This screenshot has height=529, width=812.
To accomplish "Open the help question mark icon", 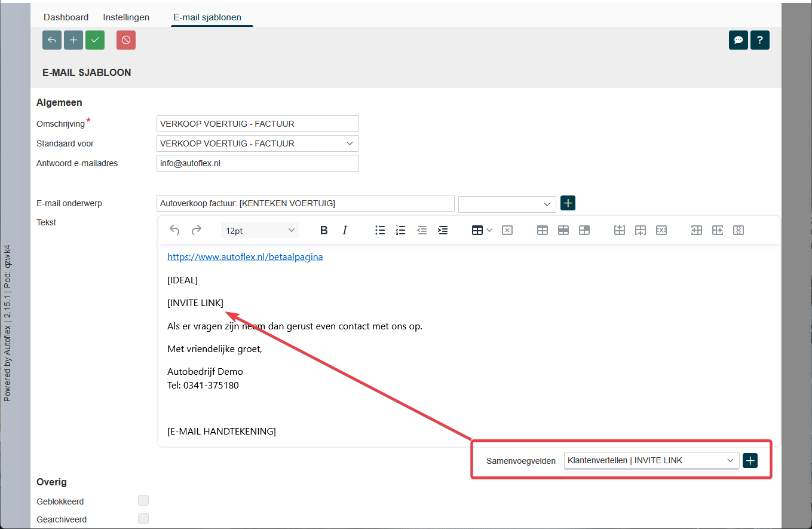I will click(759, 40).
